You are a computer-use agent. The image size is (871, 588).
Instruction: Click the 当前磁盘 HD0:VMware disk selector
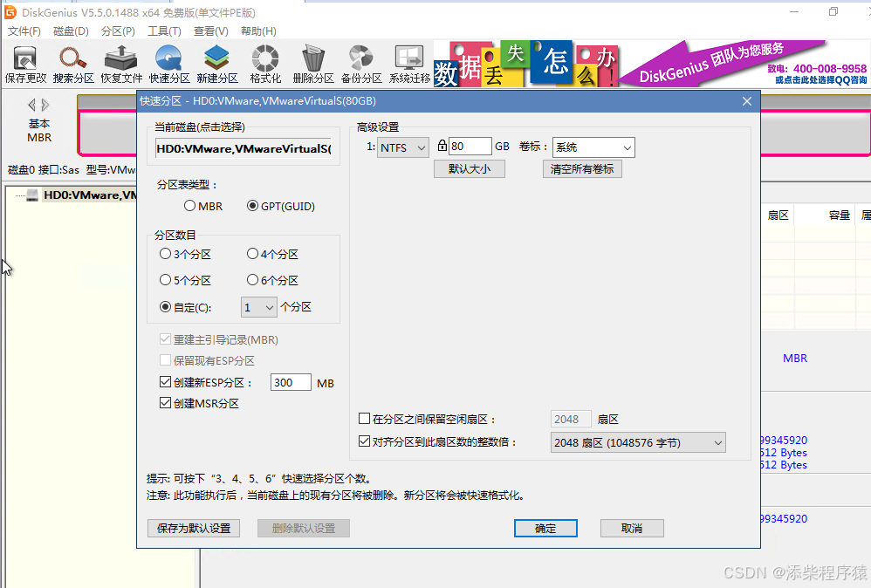[x=243, y=148]
